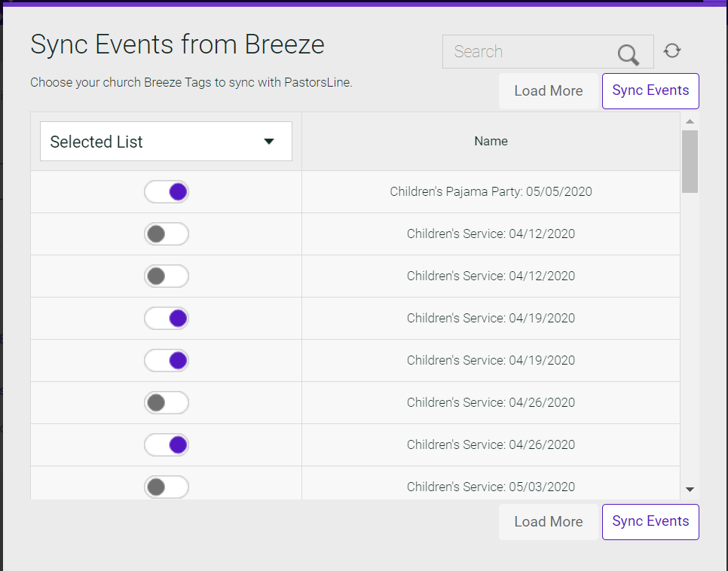Disable the Children's Pajama Party: 05/05/2020 toggle
The image size is (728, 571).
coord(167,192)
